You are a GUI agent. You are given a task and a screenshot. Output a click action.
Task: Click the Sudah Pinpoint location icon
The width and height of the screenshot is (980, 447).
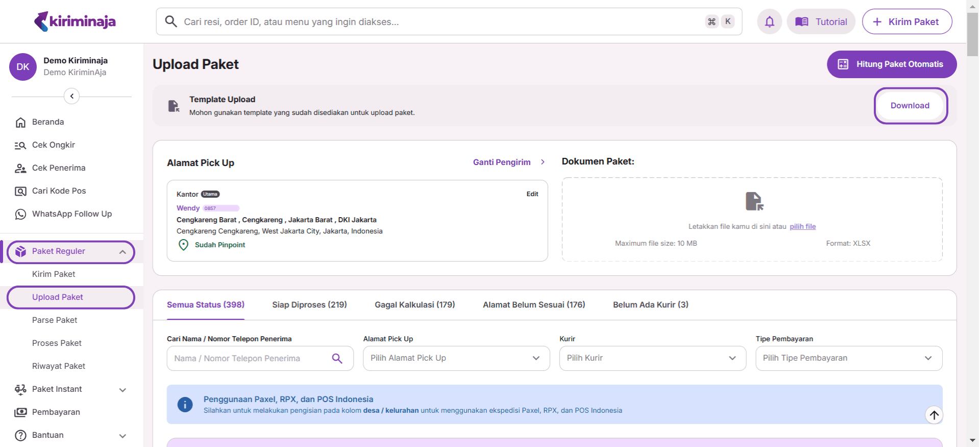point(183,245)
